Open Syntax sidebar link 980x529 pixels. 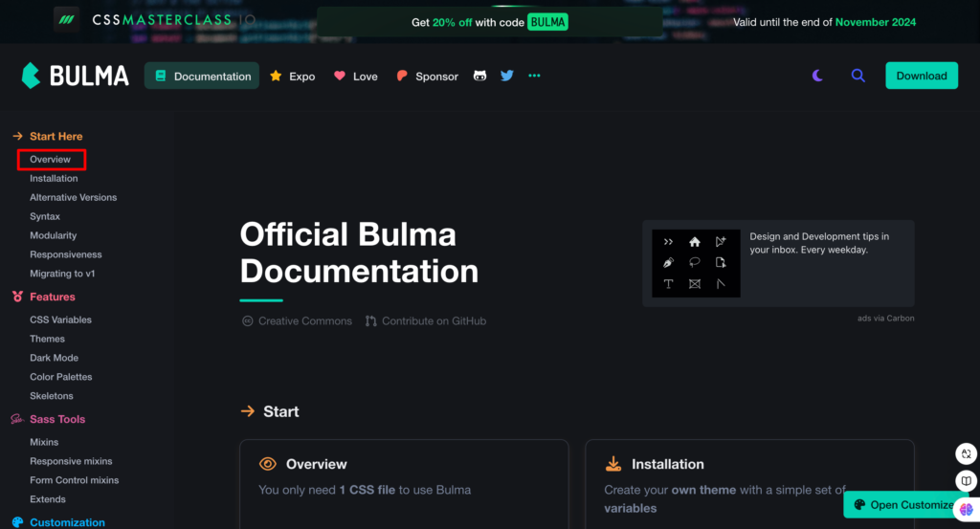45,216
